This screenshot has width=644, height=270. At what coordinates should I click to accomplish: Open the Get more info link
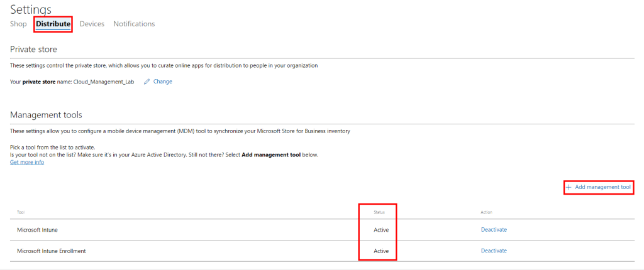[27, 162]
